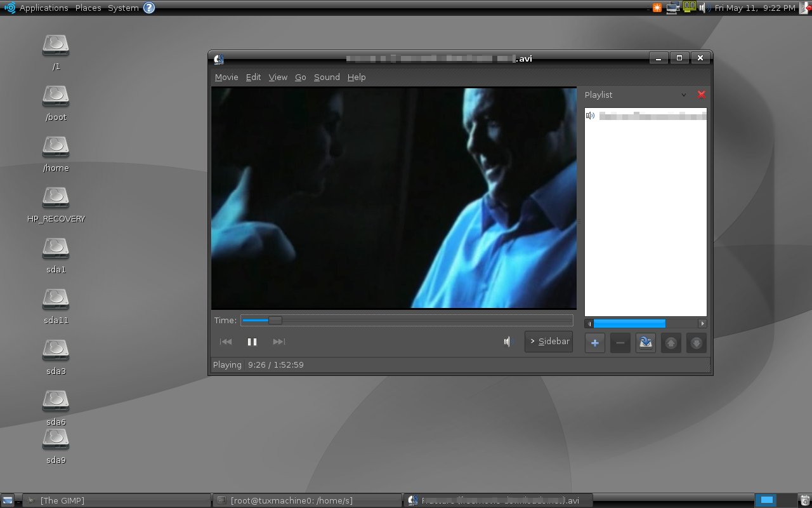Viewport: 812px width, 508px height.
Task: Pause the movie with the pause button
Action: coord(252,342)
